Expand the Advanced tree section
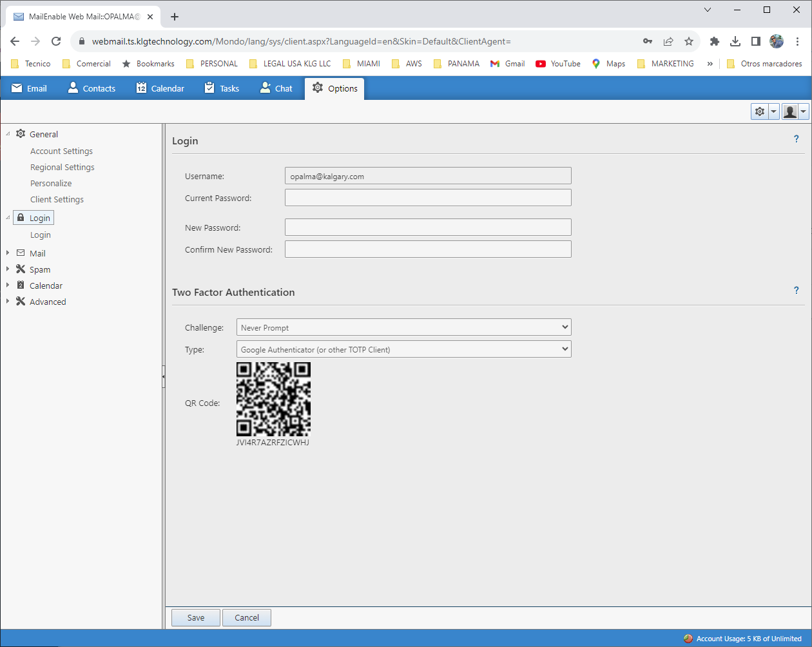812x647 pixels. [8, 302]
